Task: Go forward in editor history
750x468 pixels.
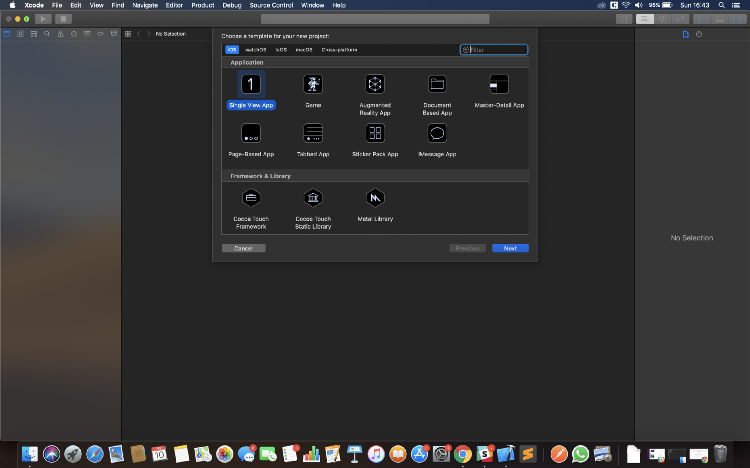Action: 149,34
